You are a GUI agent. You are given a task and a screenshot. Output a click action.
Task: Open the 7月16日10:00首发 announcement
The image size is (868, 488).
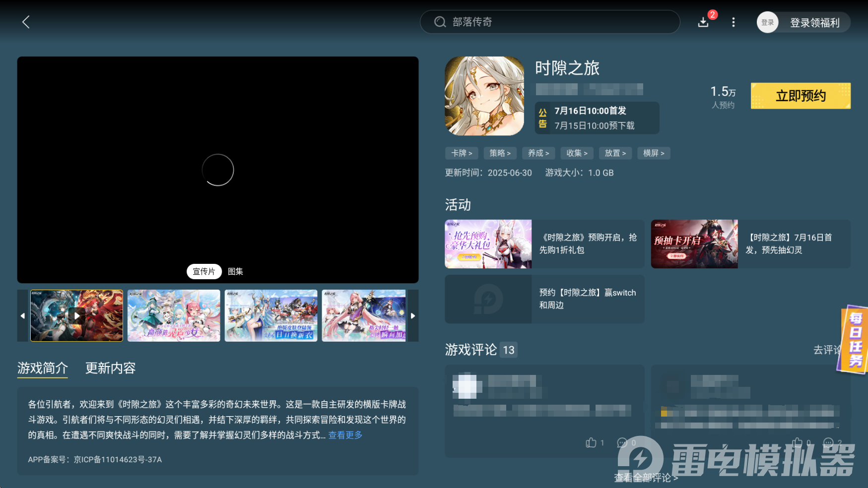[x=597, y=118]
